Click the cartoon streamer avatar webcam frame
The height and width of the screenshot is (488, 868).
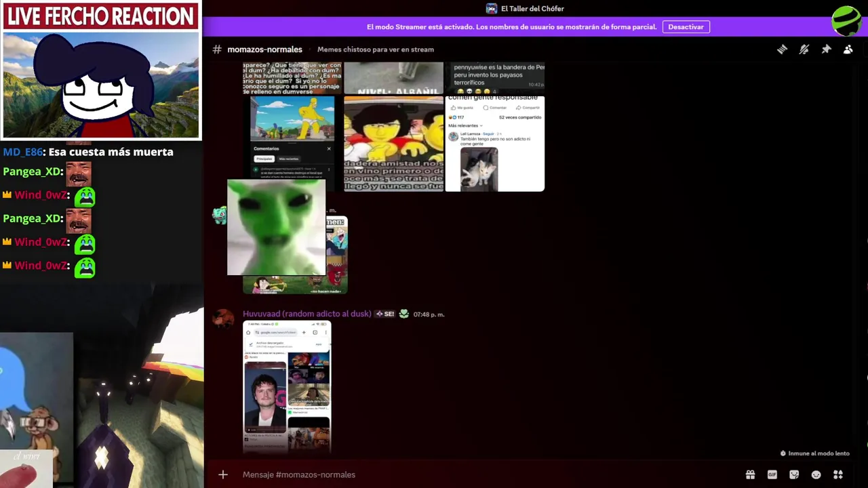(x=100, y=85)
